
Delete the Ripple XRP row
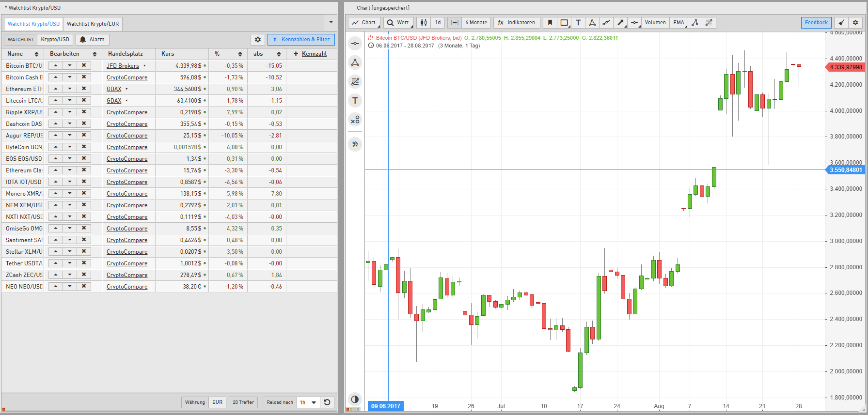pos(84,112)
